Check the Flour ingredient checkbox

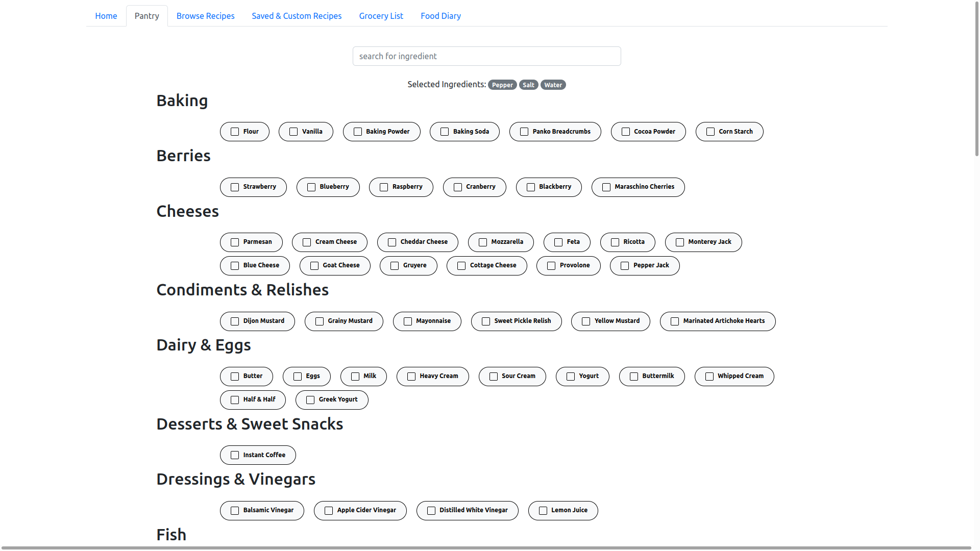pos(235,132)
